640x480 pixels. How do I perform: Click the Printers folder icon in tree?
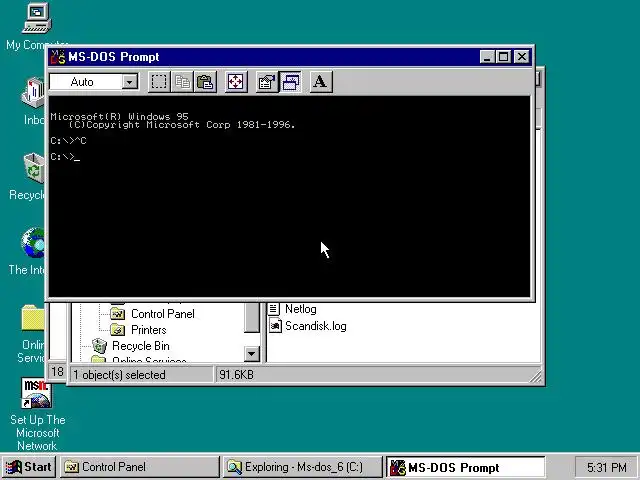118,330
